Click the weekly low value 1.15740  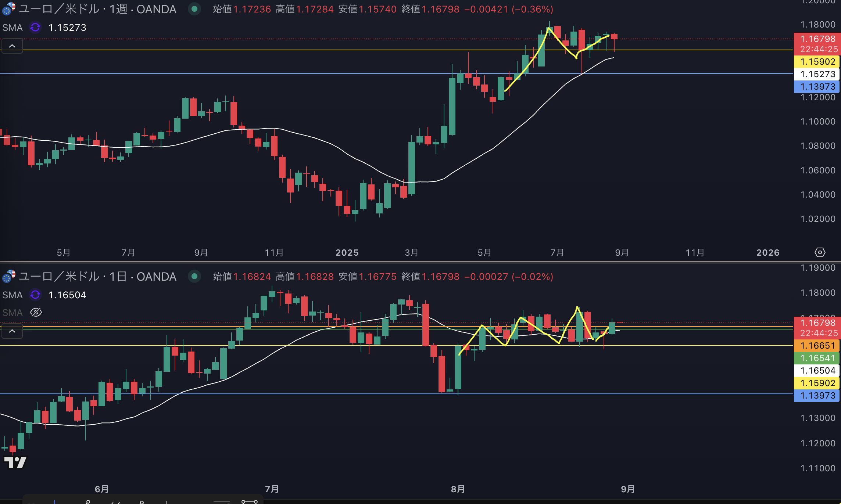(378, 9)
